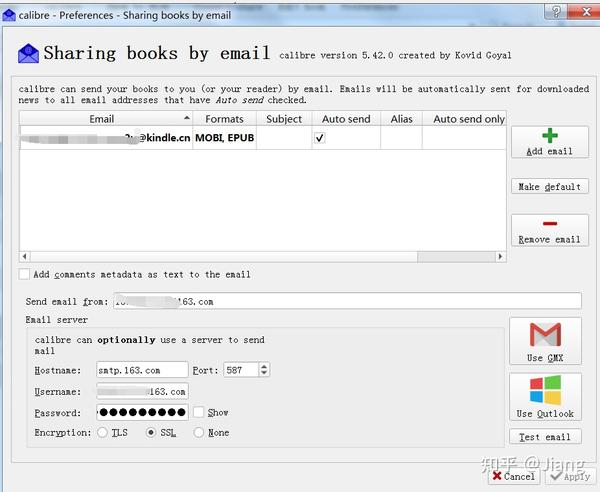Viewport: 600px width, 492px height.
Task: Enable Add comments metadata checkbox
Action: click(x=24, y=274)
